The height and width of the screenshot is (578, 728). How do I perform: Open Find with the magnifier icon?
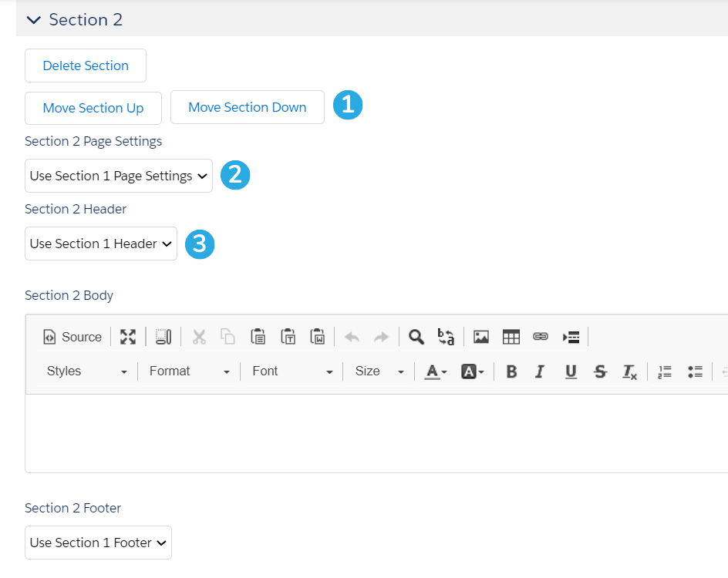click(416, 337)
